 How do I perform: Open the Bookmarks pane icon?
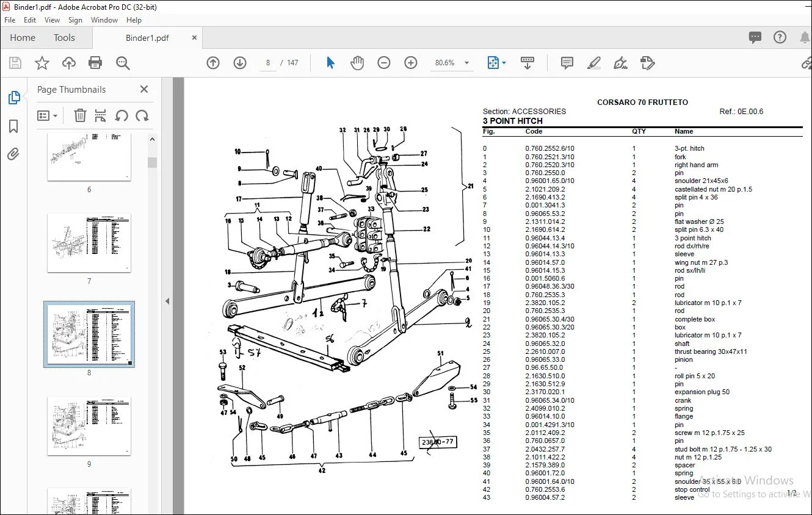(x=13, y=126)
